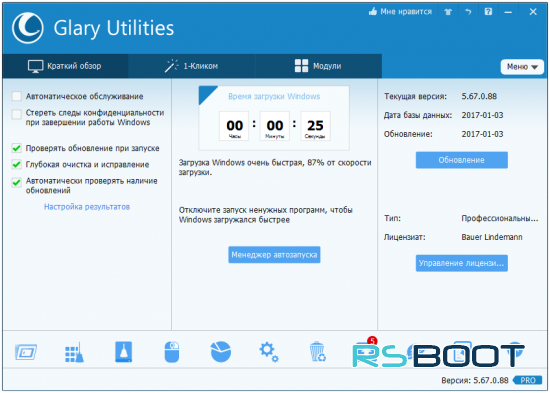
Task: Click the 'Мне нравится' label
Action: click(x=406, y=12)
